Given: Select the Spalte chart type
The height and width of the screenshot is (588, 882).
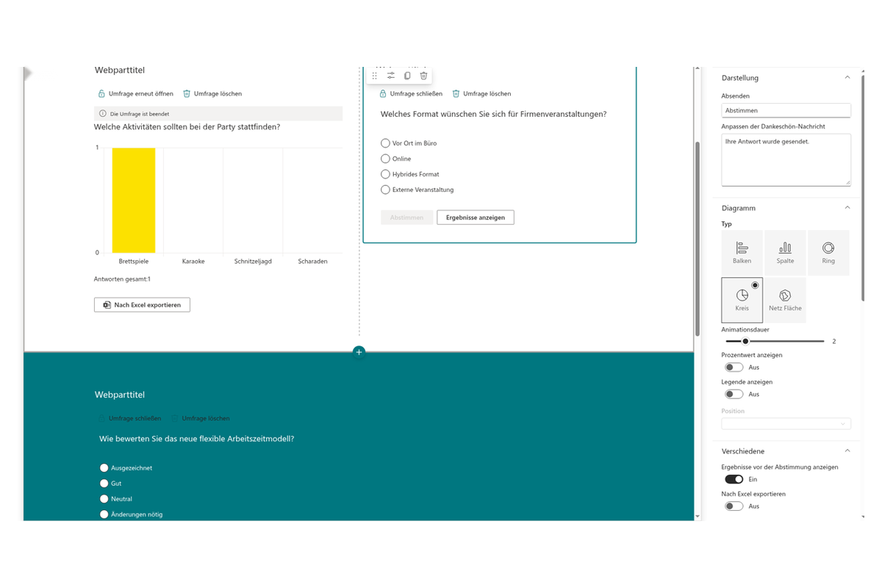Looking at the screenshot, I should coord(785,253).
